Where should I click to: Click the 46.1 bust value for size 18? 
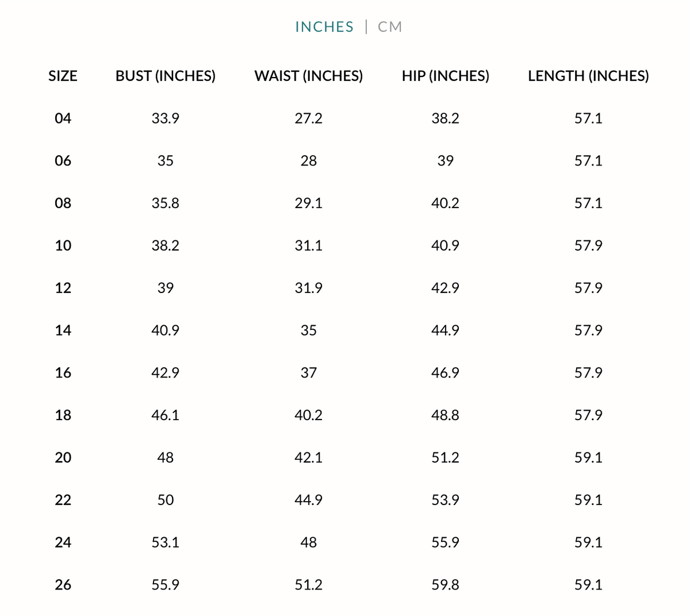[x=166, y=415]
